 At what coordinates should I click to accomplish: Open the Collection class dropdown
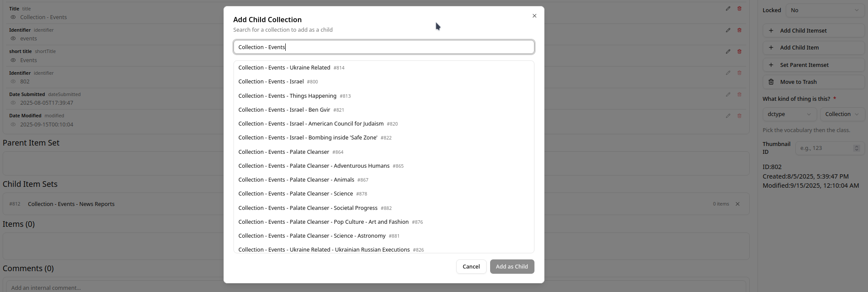842,114
